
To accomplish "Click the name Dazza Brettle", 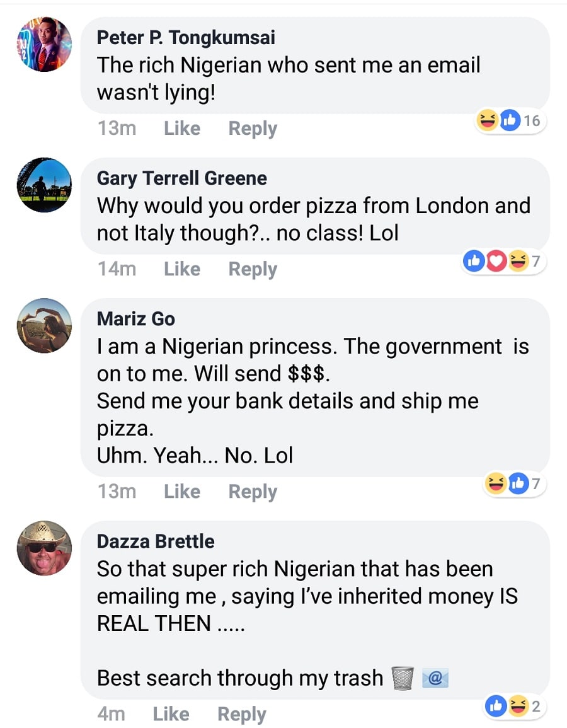I will coord(155,541).
